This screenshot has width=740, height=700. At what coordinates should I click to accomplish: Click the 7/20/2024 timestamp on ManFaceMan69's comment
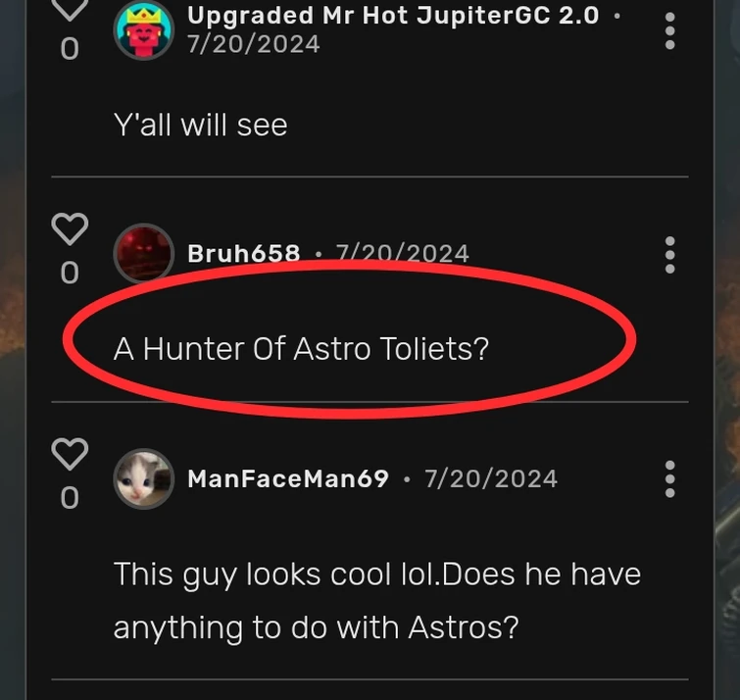491,479
